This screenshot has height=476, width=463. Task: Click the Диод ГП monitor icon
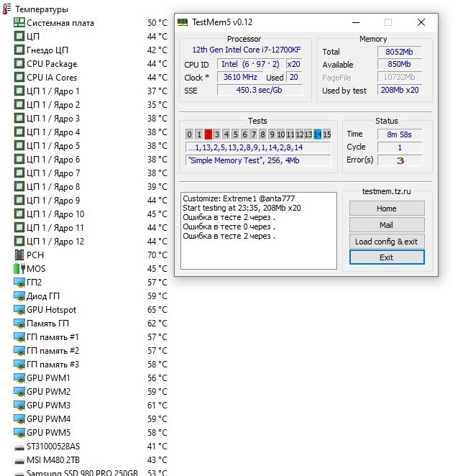click(x=19, y=296)
